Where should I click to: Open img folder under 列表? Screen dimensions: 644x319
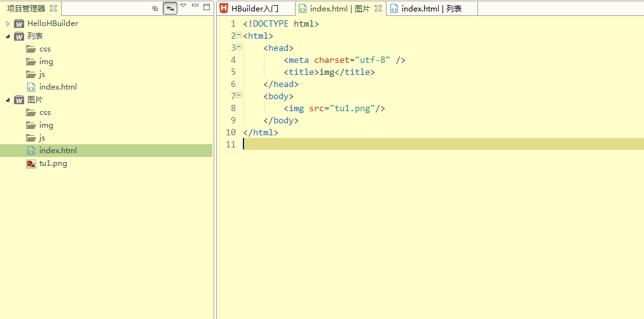pyautogui.click(x=46, y=62)
